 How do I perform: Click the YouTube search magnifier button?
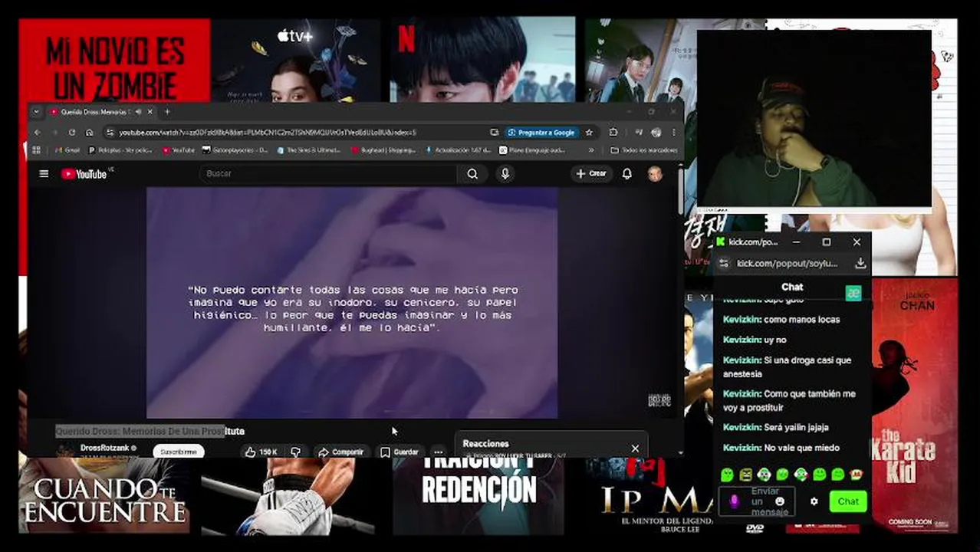[x=472, y=174]
